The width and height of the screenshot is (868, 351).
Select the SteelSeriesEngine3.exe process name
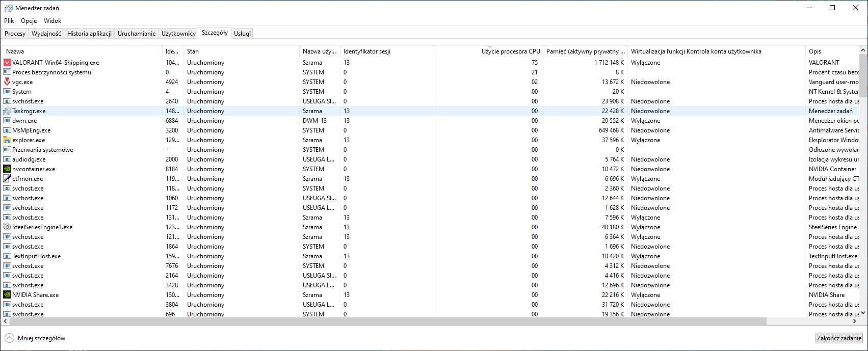pos(42,227)
